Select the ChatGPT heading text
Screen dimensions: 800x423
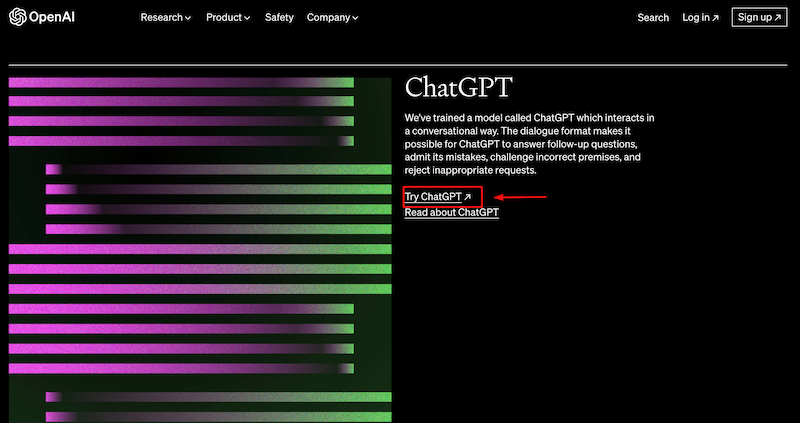(458, 88)
